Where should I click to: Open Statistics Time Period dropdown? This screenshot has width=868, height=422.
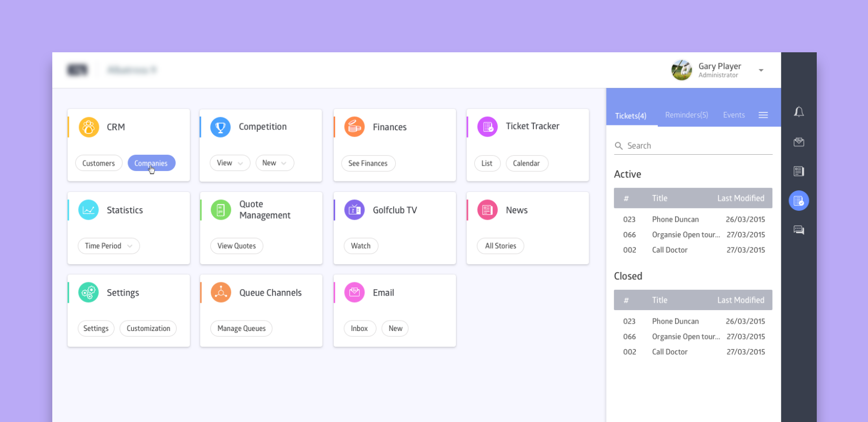click(x=109, y=246)
